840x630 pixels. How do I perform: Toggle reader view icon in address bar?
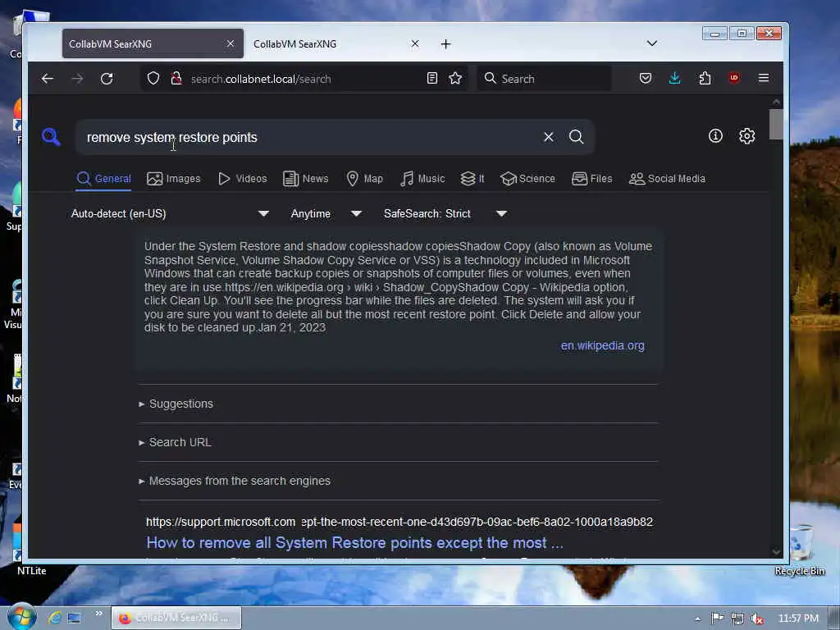(x=432, y=78)
